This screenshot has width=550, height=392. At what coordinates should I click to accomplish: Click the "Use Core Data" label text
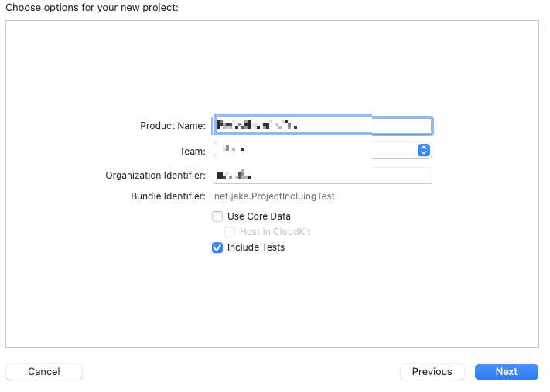pyautogui.click(x=258, y=216)
